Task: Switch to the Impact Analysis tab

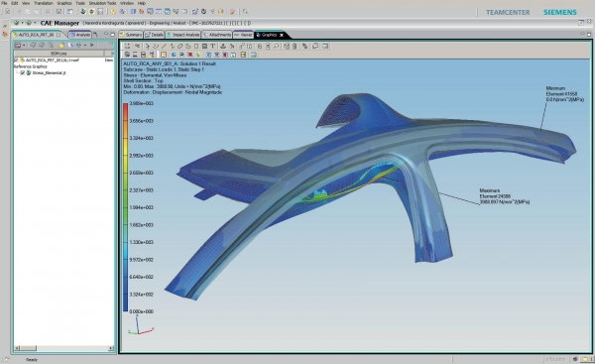Action: 182,35
